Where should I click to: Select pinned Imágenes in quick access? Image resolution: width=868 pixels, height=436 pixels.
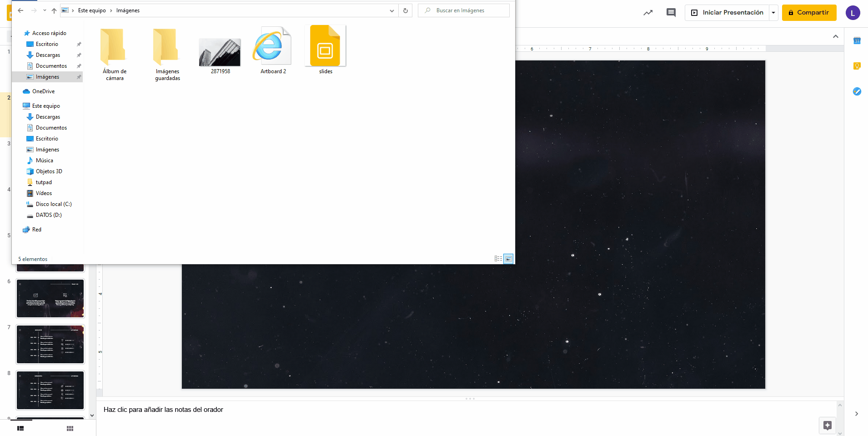point(47,77)
